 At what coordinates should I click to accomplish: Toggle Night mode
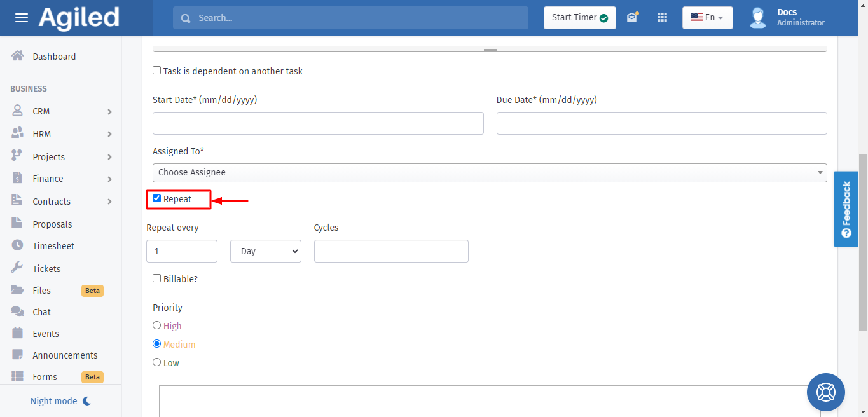tap(60, 401)
